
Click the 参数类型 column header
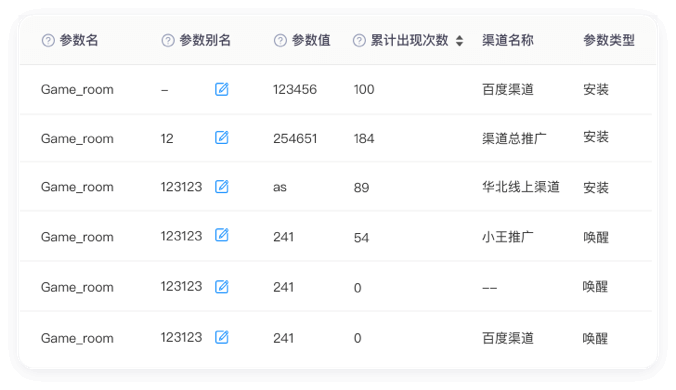(x=609, y=40)
